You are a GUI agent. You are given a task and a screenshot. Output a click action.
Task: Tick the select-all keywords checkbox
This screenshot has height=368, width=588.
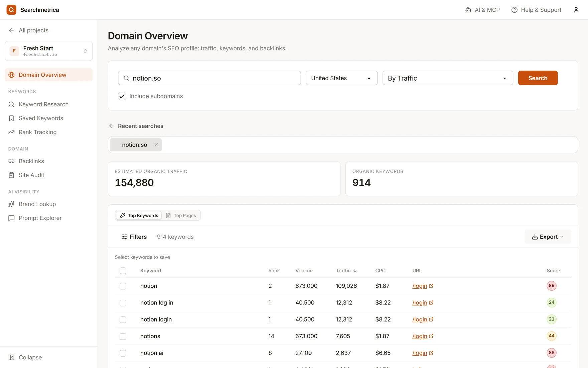click(x=123, y=271)
